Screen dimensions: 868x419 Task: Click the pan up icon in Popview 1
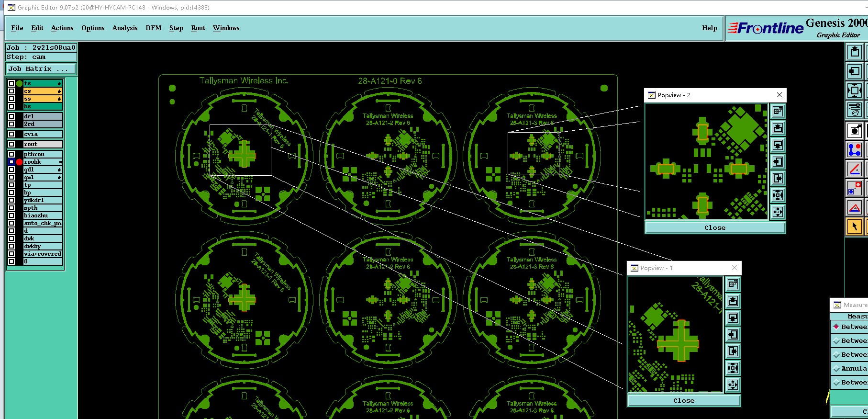point(733,301)
